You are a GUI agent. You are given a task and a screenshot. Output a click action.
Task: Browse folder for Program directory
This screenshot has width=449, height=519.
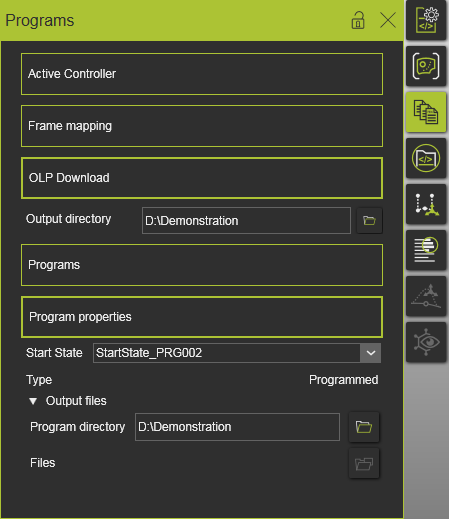(x=364, y=427)
